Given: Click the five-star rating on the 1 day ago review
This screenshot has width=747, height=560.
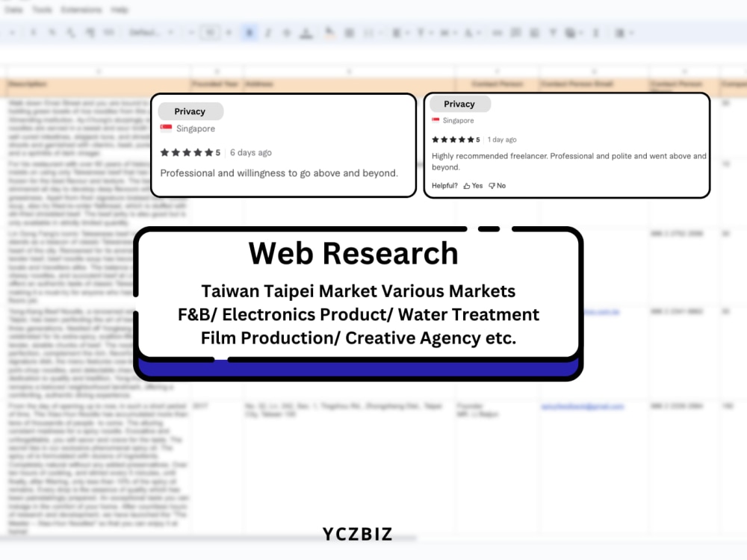Looking at the screenshot, I should point(456,140).
